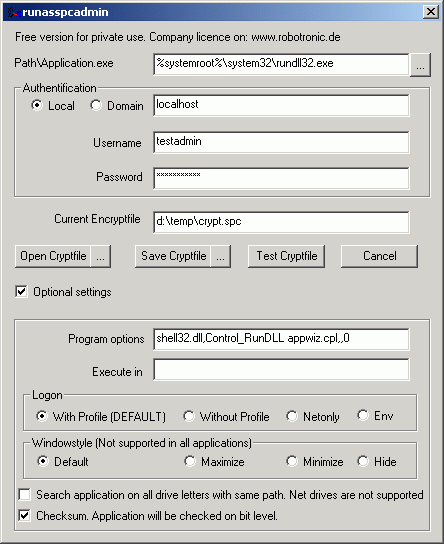Click into the Execute in field

tap(281, 370)
